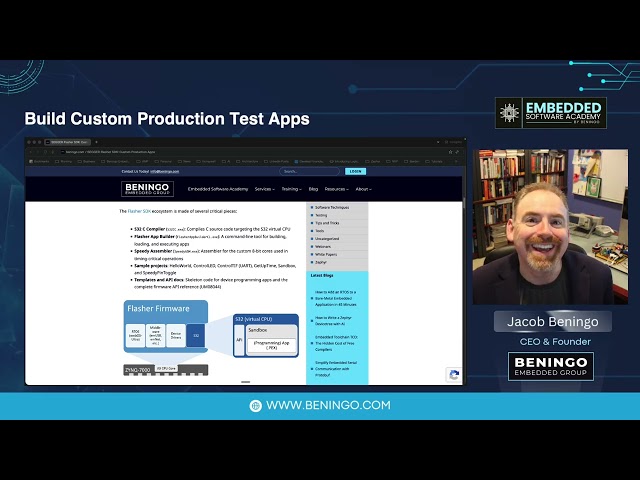Click the browser back arrow
This screenshot has height=480, width=640.
(x=31, y=152)
